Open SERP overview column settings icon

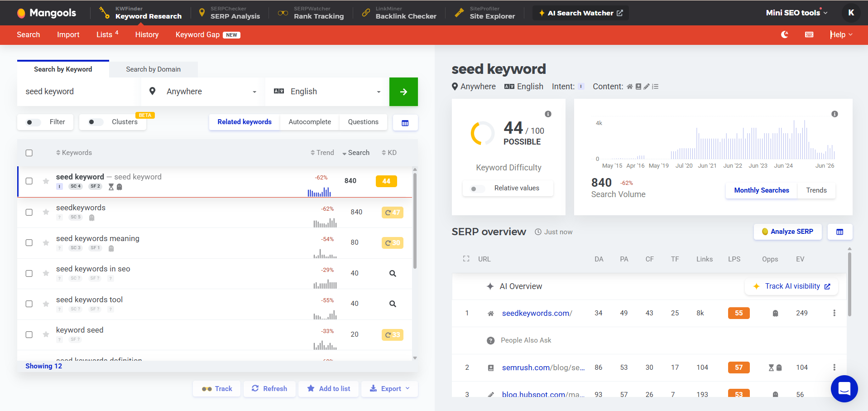click(x=840, y=232)
